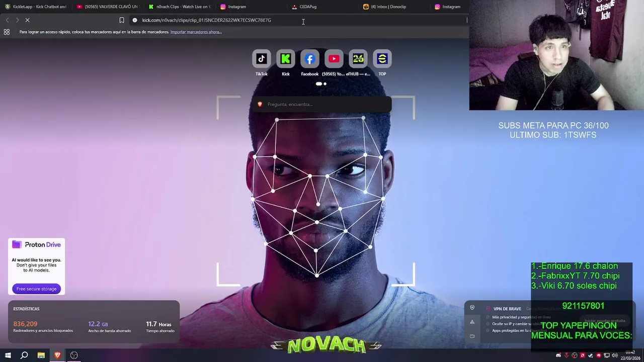Open the eFHUB shortcut tile
Screen dimensions: 644x362
tap(358, 59)
